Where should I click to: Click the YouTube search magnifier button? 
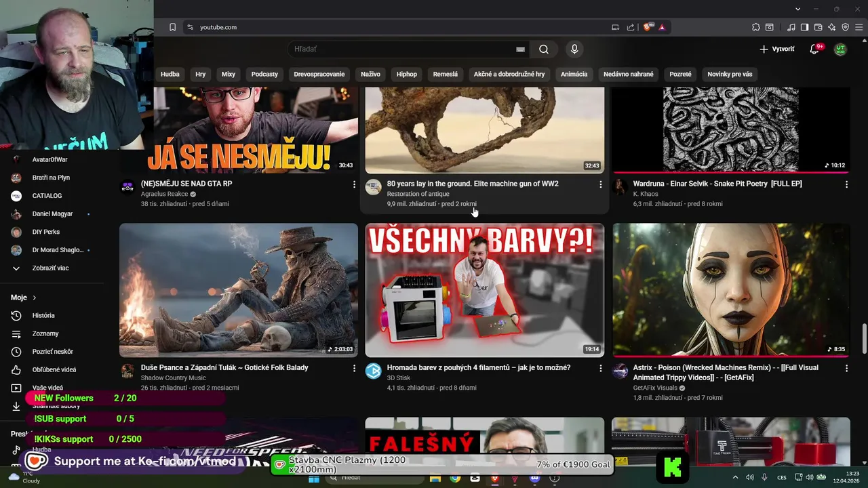point(544,49)
